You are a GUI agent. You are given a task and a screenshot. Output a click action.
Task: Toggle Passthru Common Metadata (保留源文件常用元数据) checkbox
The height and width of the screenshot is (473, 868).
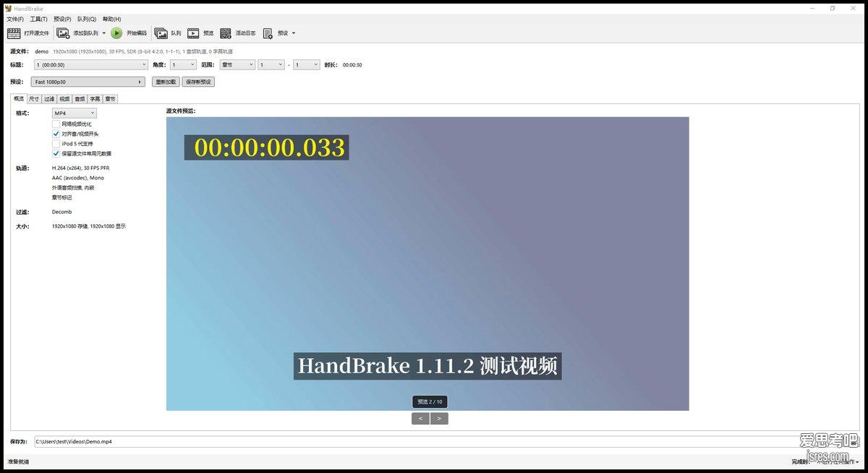click(56, 153)
